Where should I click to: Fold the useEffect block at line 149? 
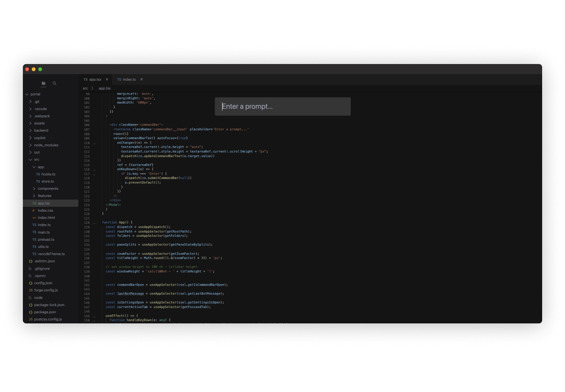pyautogui.click(x=94, y=317)
